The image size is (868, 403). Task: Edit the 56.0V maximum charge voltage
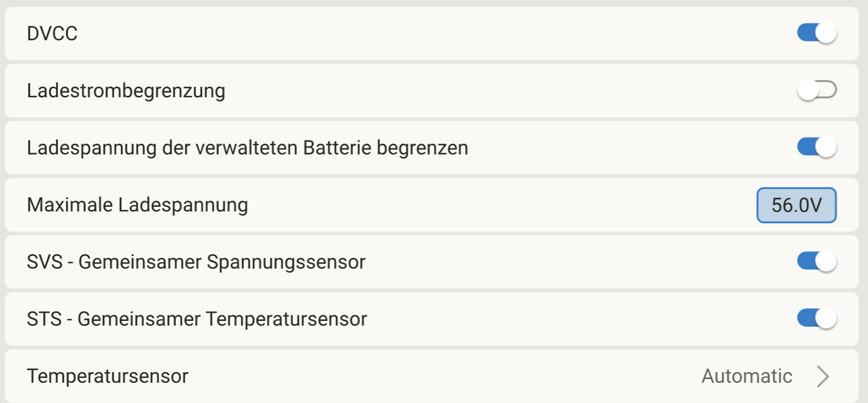pos(796,205)
